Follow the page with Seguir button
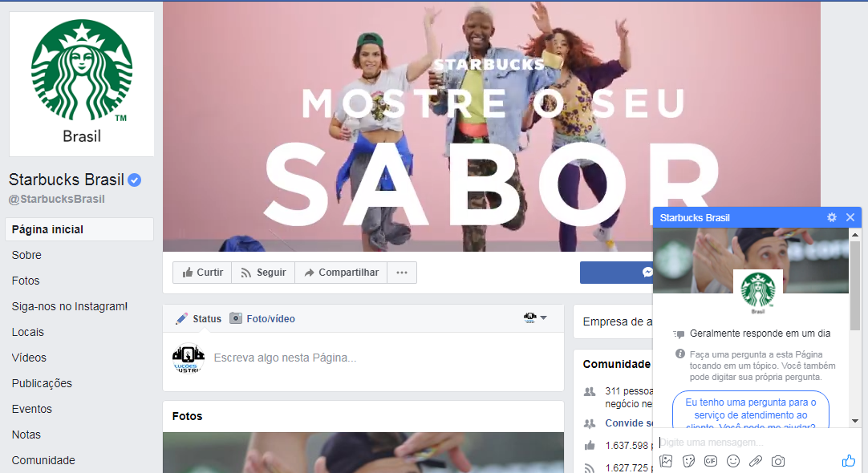 (263, 273)
